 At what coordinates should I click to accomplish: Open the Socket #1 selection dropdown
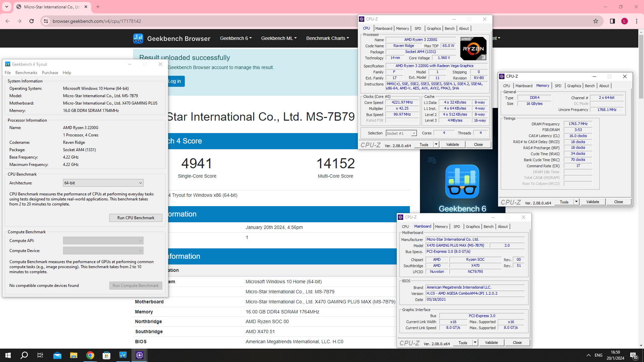pyautogui.click(x=401, y=133)
